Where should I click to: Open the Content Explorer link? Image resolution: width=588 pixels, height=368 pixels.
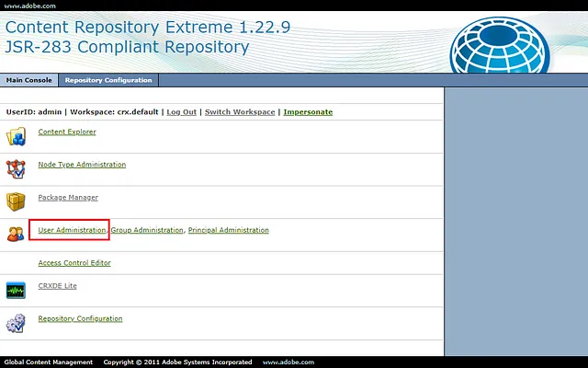pyautogui.click(x=67, y=132)
